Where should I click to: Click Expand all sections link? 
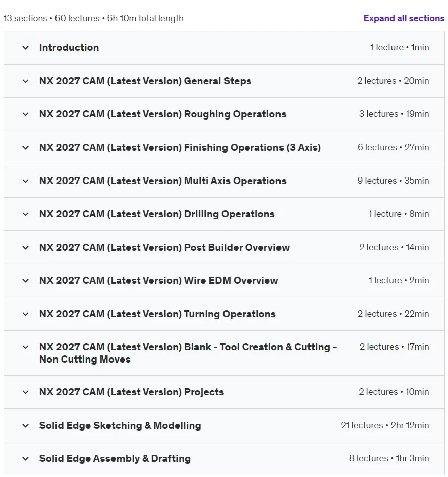click(x=404, y=18)
